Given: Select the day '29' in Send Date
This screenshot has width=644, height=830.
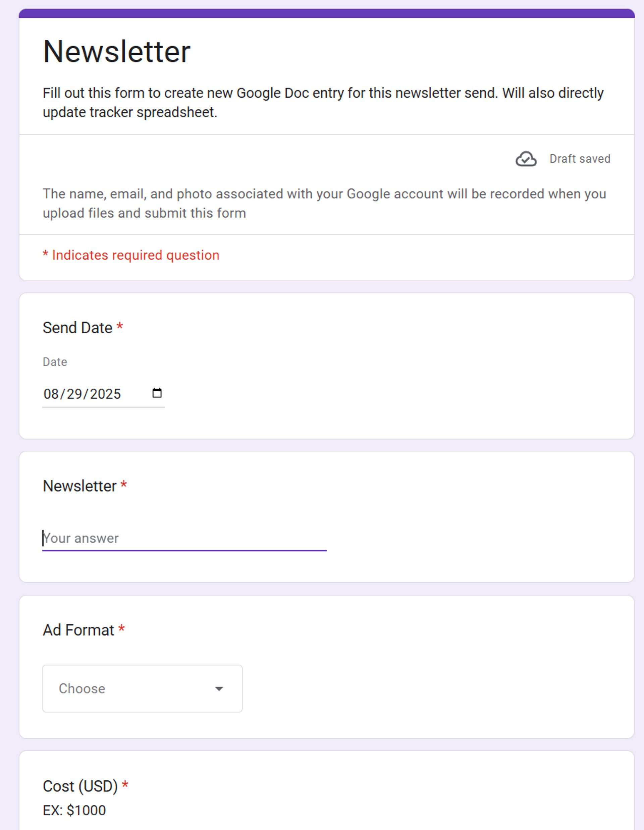Looking at the screenshot, I should (x=74, y=394).
